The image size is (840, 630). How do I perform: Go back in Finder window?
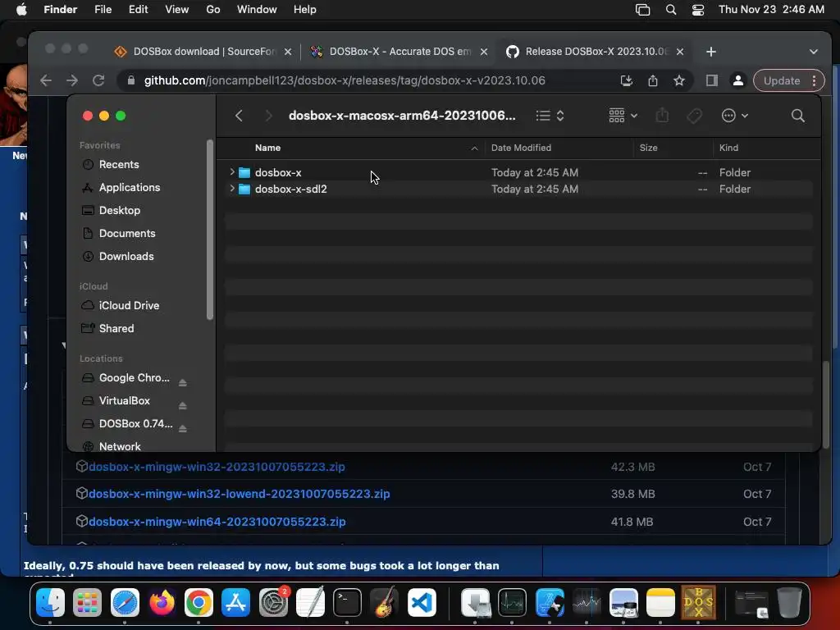coord(239,116)
